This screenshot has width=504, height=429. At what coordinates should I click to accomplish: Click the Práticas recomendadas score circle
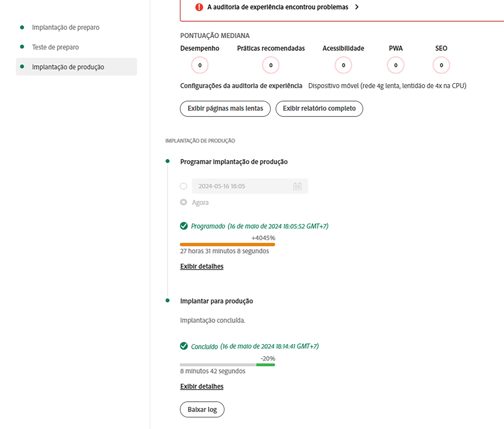click(x=271, y=65)
